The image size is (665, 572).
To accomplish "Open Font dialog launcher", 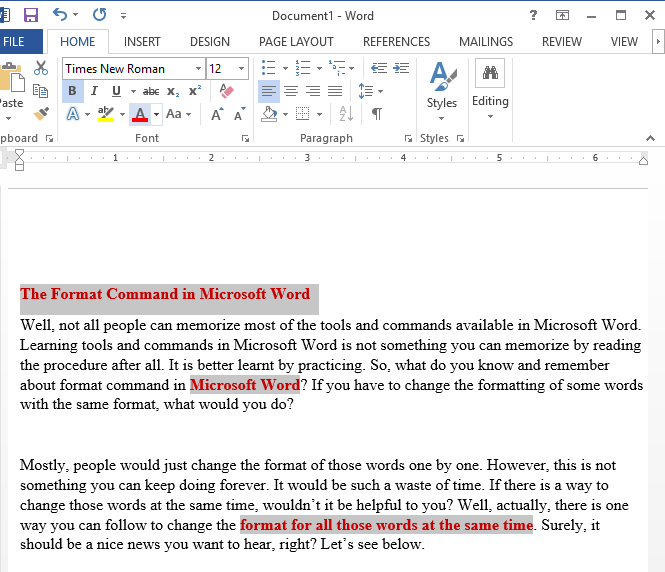I will pos(245,138).
